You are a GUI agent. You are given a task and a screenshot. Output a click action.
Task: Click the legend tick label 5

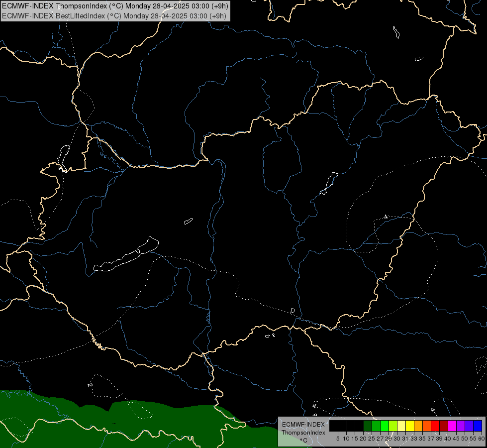338,439
